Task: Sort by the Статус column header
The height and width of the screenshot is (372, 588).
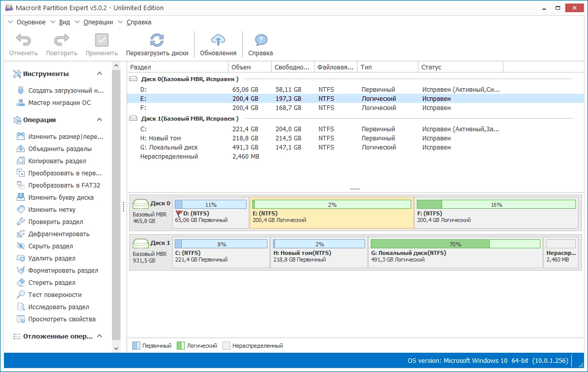Action: click(x=460, y=67)
